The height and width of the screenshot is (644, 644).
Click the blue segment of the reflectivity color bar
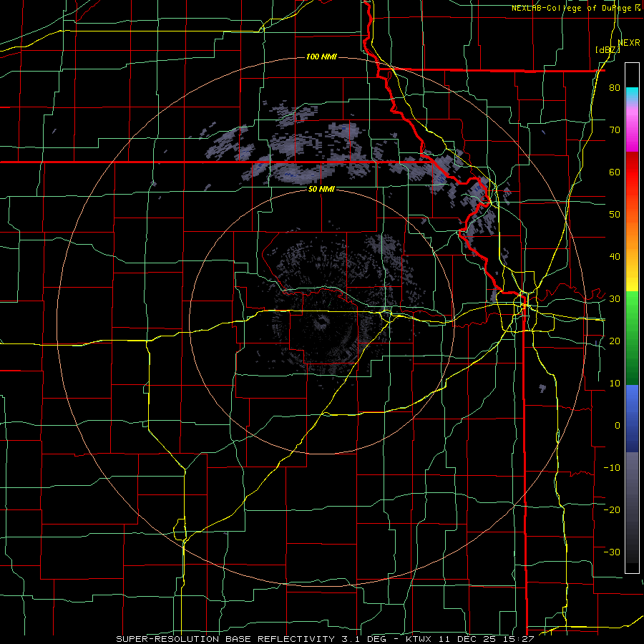coord(632,418)
